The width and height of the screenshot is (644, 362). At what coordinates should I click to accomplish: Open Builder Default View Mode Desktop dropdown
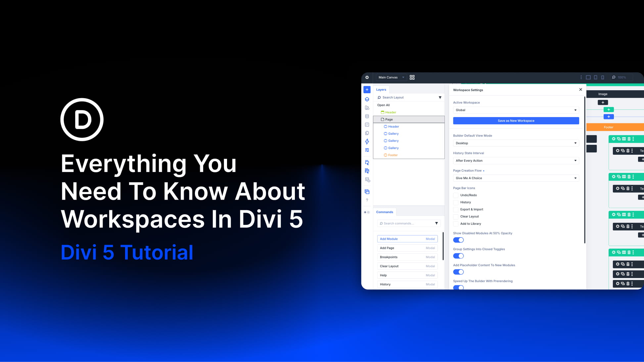(516, 143)
